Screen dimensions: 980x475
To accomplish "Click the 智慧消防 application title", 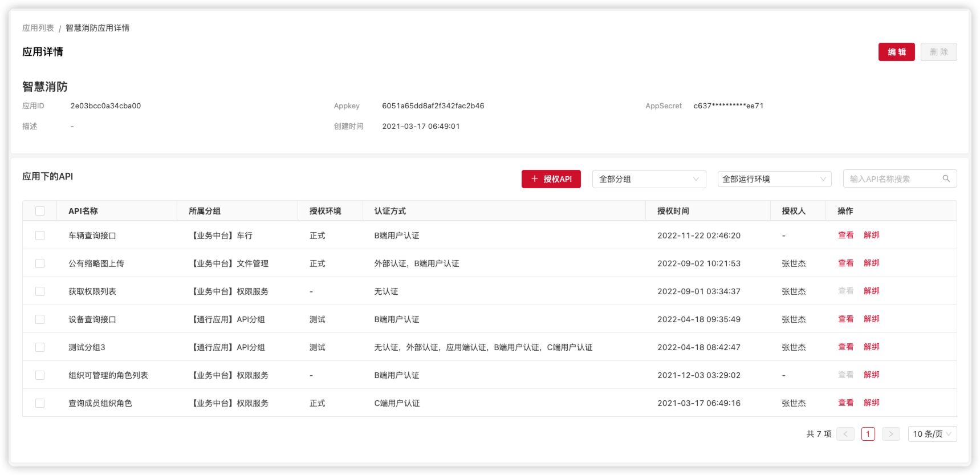I will click(x=45, y=87).
